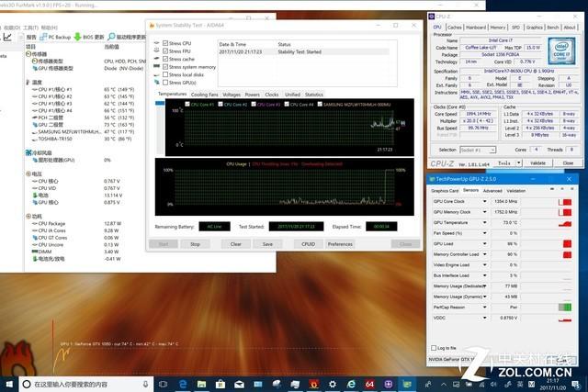The width and height of the screenshot is (588, 392).
Task: Click the AIDA64 icon in the taskbar
Action: pos(369,382)
